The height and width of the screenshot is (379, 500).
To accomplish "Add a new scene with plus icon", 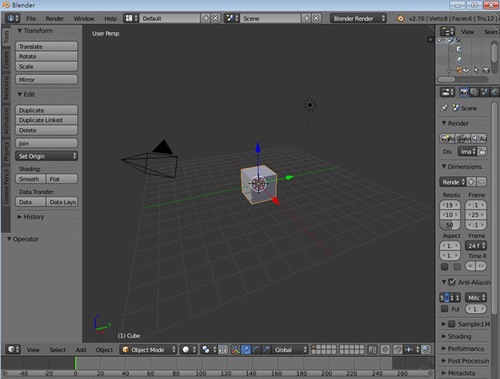I will [306, 18].
